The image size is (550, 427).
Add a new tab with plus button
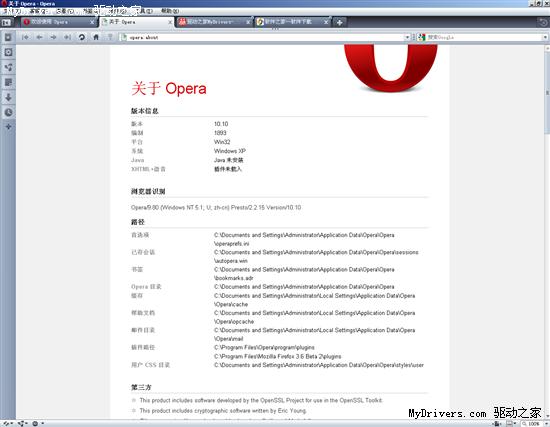coord(339,22)
